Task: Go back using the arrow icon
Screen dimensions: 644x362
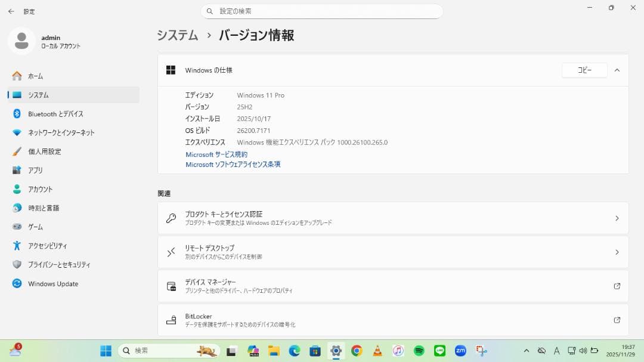Action: [11, 11]
